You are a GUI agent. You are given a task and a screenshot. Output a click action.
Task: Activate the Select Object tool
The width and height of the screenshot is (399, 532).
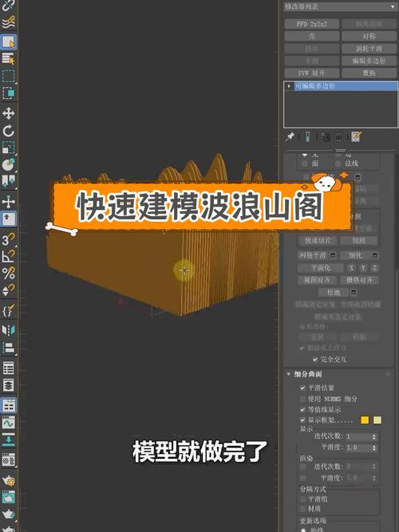(9, 41)
